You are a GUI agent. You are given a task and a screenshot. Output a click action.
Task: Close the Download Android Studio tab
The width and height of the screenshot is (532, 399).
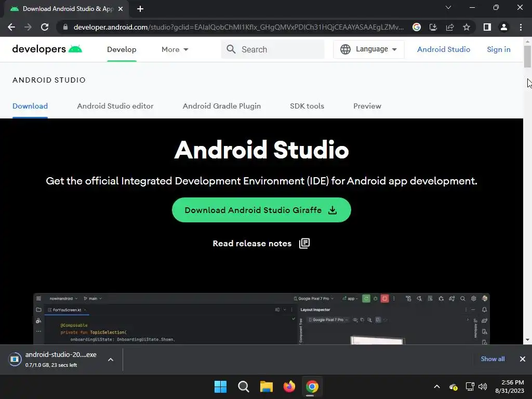pos(121,9)
